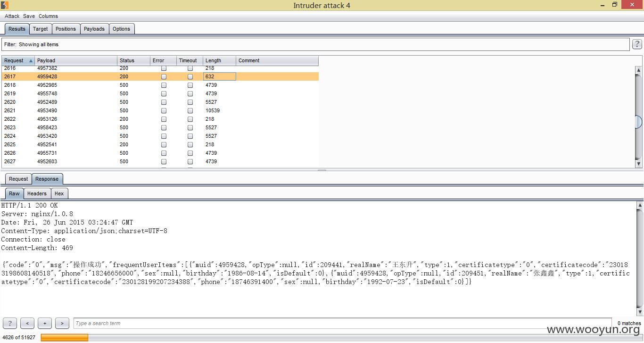Screen dimensions: 644x343
Task: Open the Columns menu
Action: point(48,16)
